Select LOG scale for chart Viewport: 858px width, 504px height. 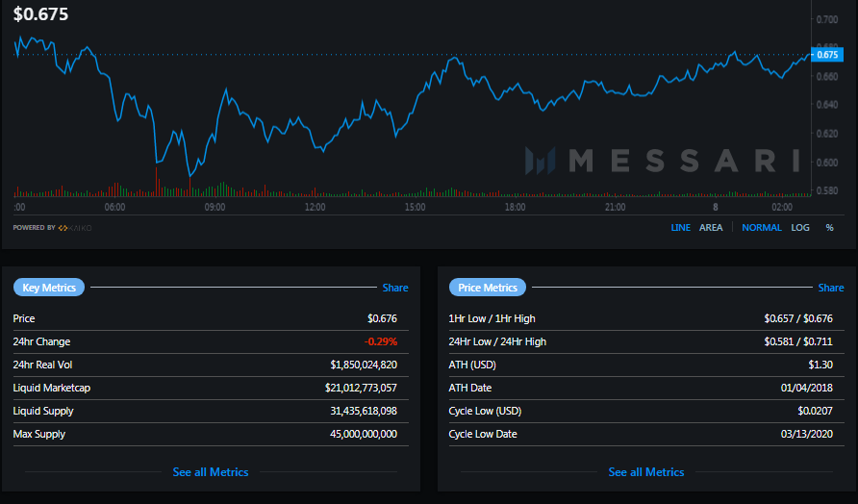click(x=800, y=228)
